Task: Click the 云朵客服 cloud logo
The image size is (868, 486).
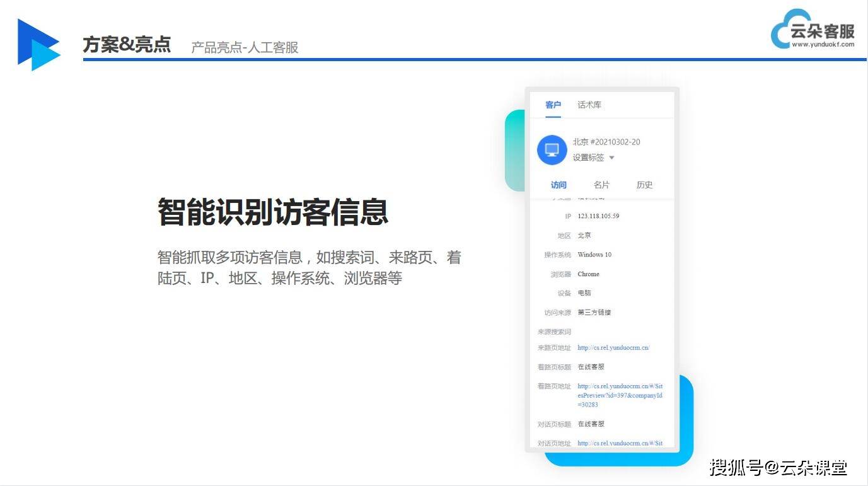Action: click(x=813, y=28)
